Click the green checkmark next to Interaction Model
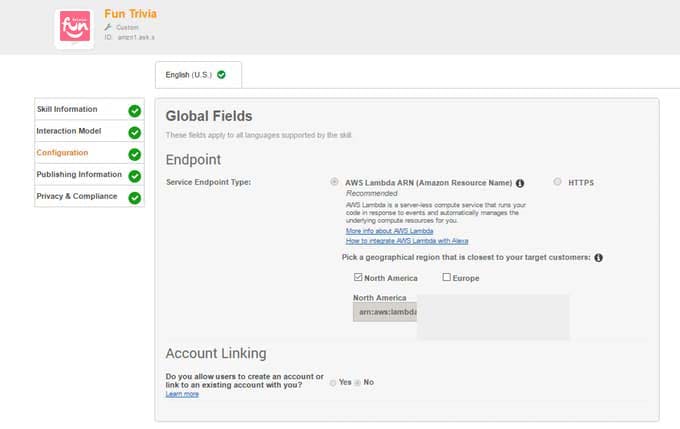The width and height of the screenshot is (680, 429). (x=135, y=133)
